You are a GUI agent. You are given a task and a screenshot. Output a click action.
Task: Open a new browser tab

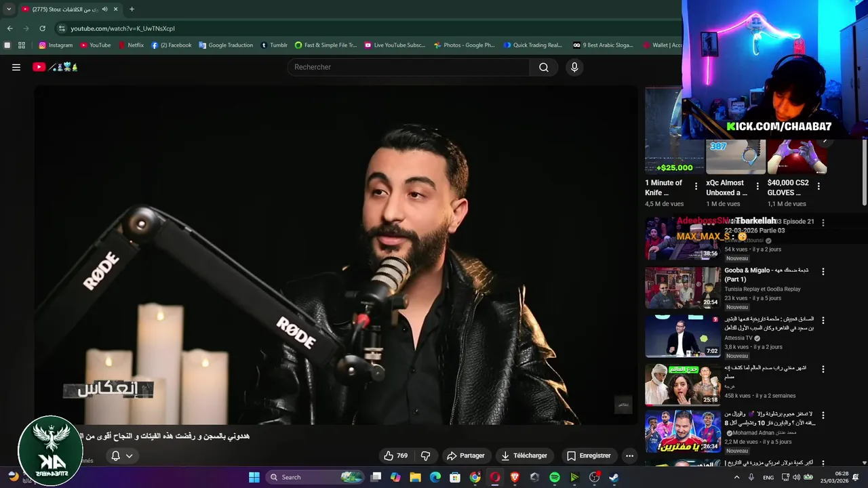tap(132, 9)
